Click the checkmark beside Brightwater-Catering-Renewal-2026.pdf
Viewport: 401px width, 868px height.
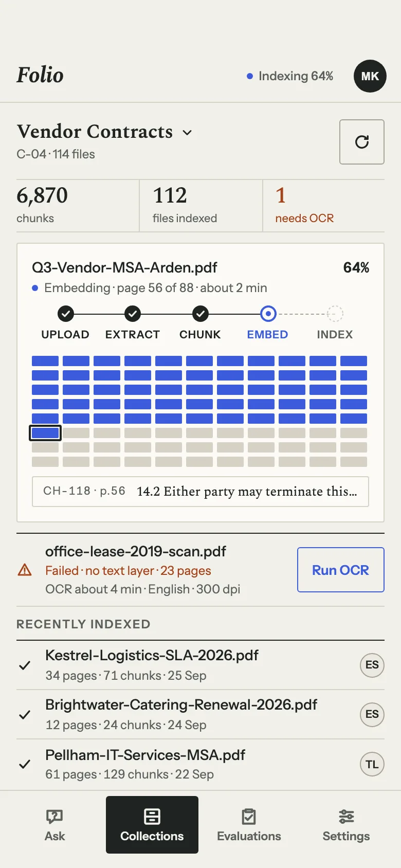pyautogui.click(x=25, y=715)
